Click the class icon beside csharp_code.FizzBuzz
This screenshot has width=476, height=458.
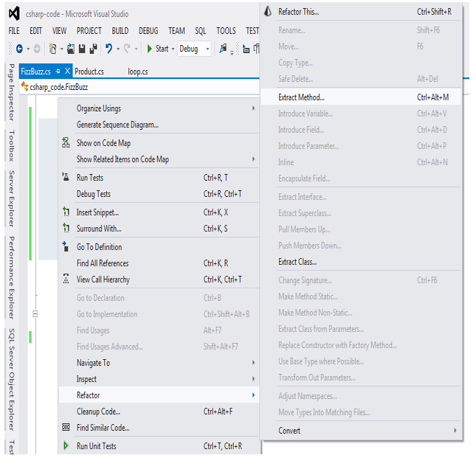tap(24, 87)
